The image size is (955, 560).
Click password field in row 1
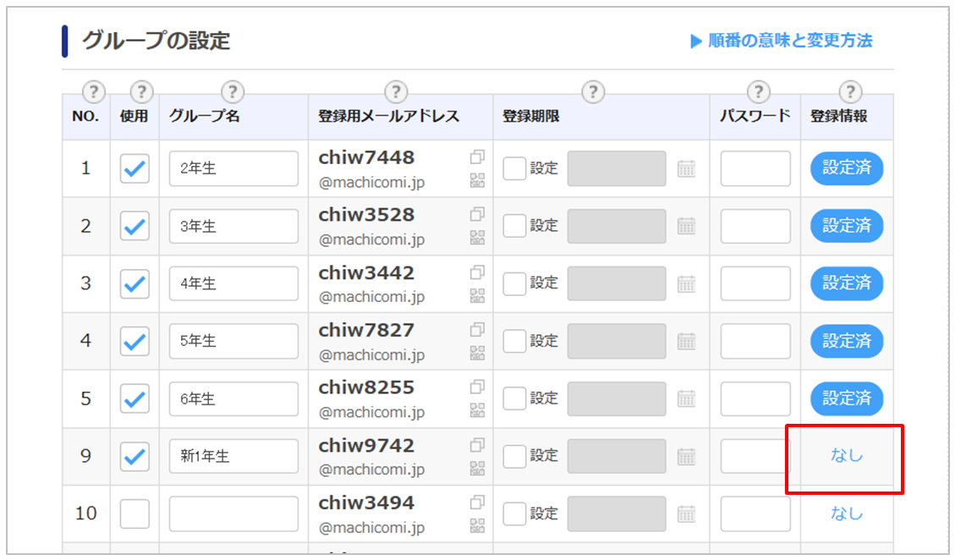click(x=755, y=168)
